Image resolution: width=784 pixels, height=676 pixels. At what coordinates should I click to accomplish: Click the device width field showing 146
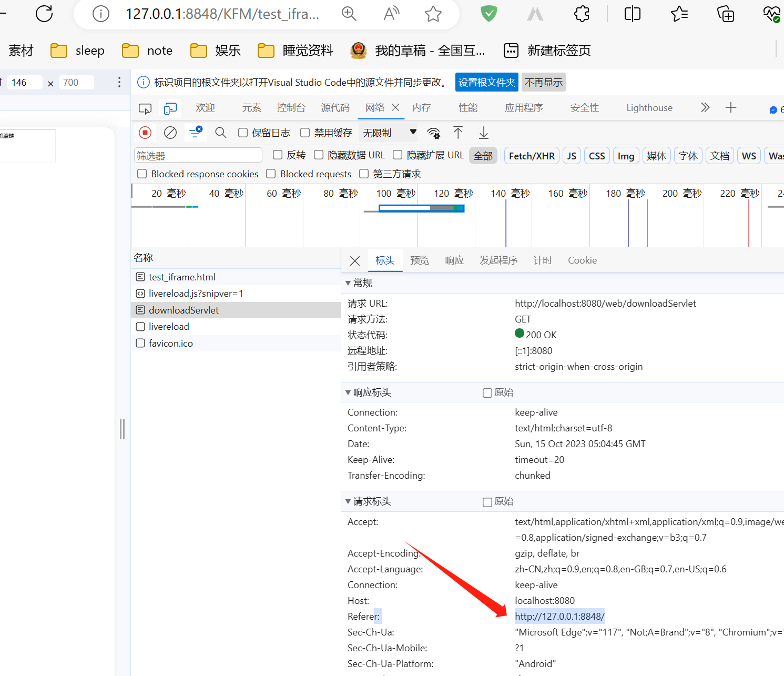pos(24,82)
